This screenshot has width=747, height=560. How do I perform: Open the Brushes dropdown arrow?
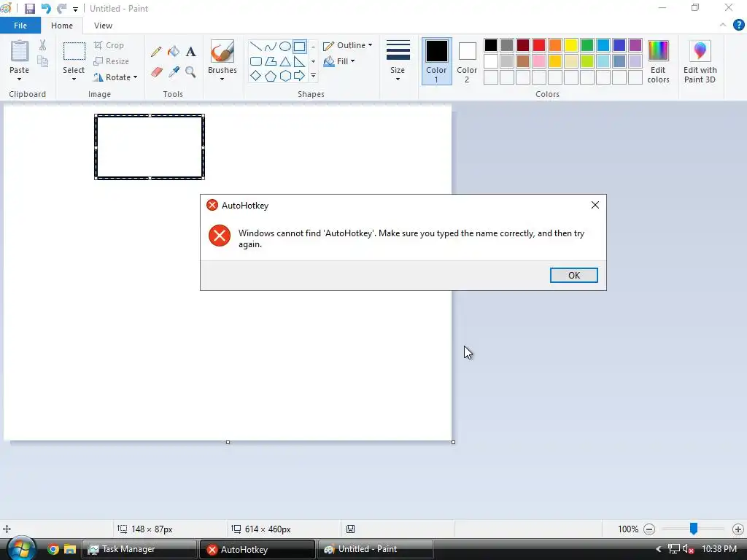pos(222,79)
